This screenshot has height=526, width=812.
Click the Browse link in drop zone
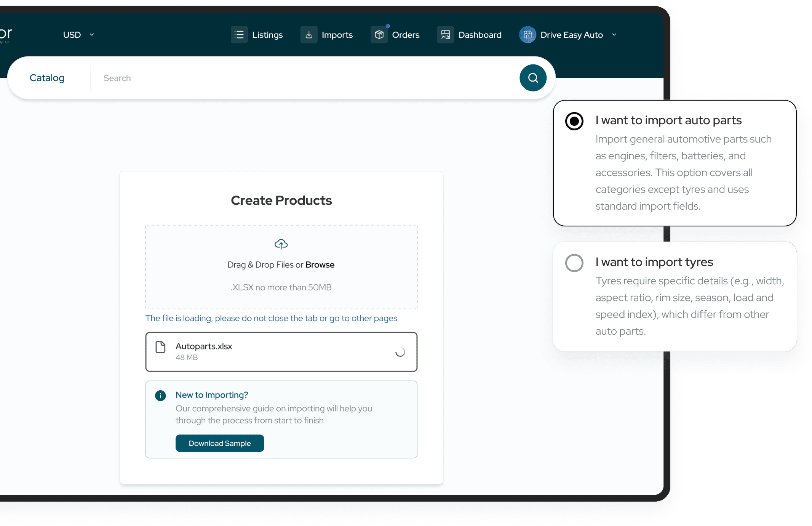[x=320, y=265]
